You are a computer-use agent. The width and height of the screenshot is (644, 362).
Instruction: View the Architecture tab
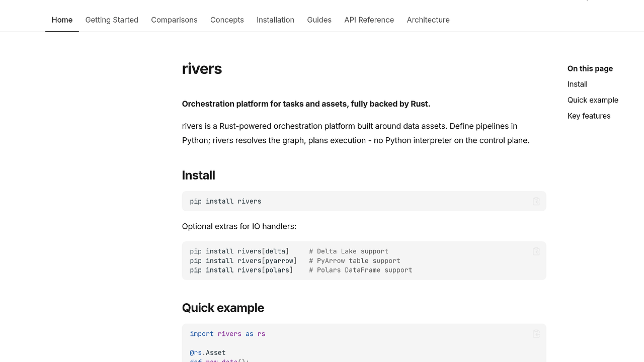(428, 20)
